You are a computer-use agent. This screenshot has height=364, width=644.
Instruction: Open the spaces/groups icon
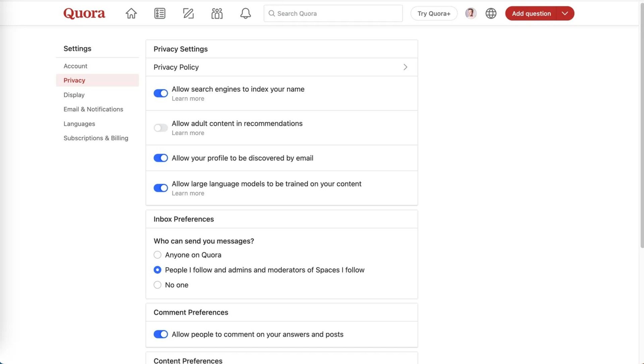217,13
